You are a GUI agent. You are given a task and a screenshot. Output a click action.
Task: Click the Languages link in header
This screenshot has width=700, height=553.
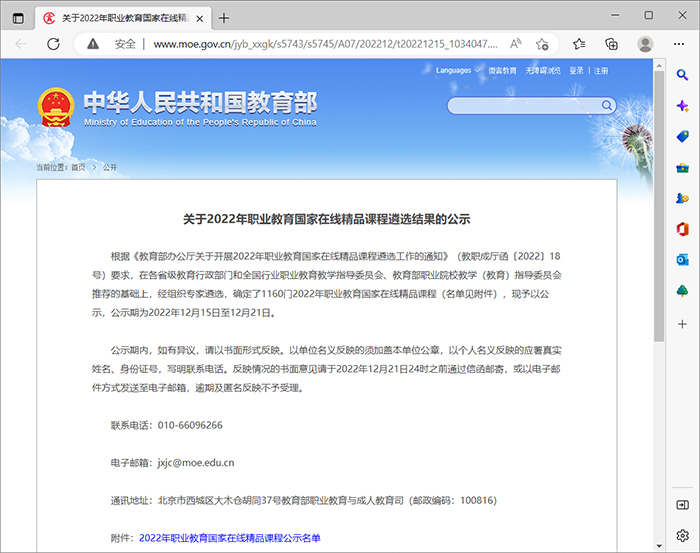pyautogui.click(x=453, y=71)
